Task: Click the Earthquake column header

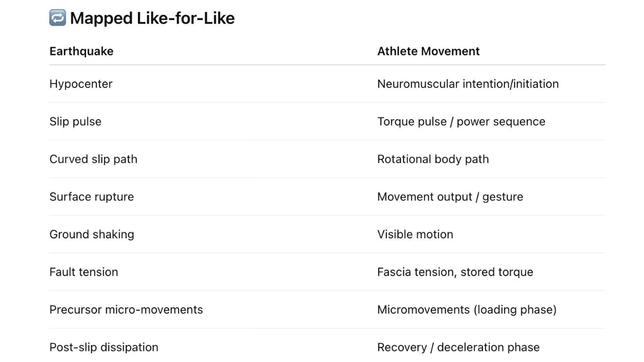Action: [x=82, y=51]
